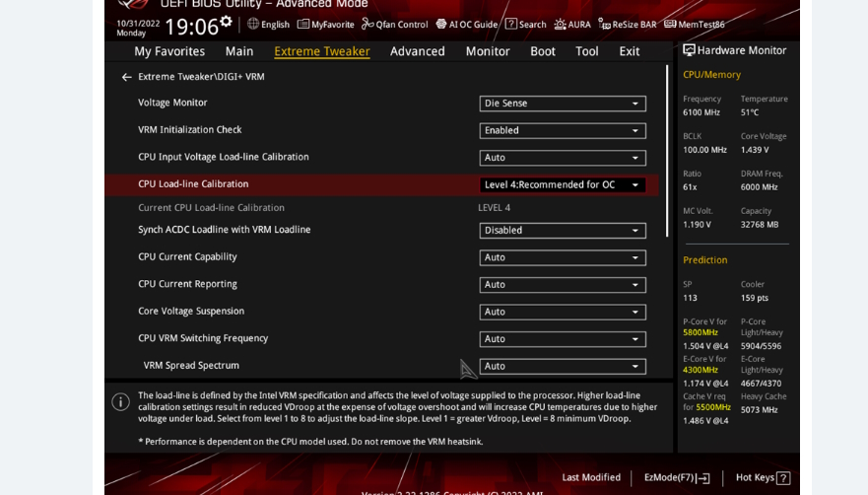Click the Hardware Monitor screen icon
The image size is (868, 495).
pyautogui.click(x=689, y=50)
